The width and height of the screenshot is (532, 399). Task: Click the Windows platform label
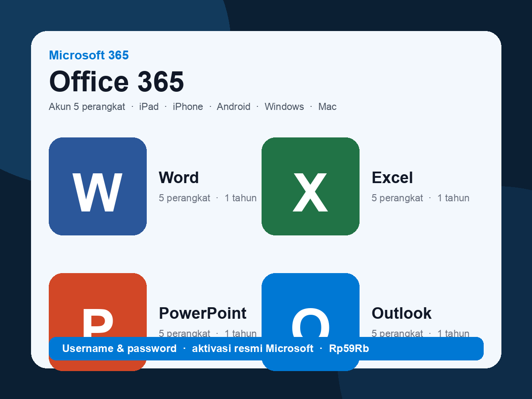[x=284, y=107]
